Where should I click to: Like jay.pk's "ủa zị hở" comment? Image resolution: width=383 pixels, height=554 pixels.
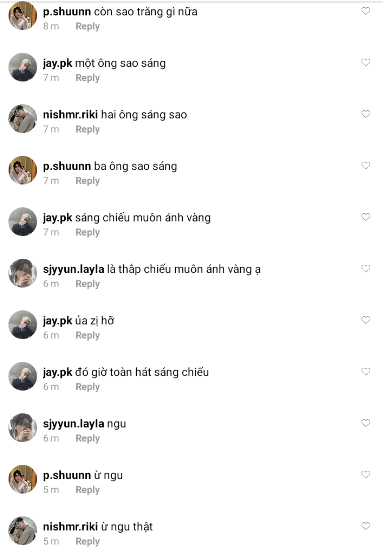(366, 320)
